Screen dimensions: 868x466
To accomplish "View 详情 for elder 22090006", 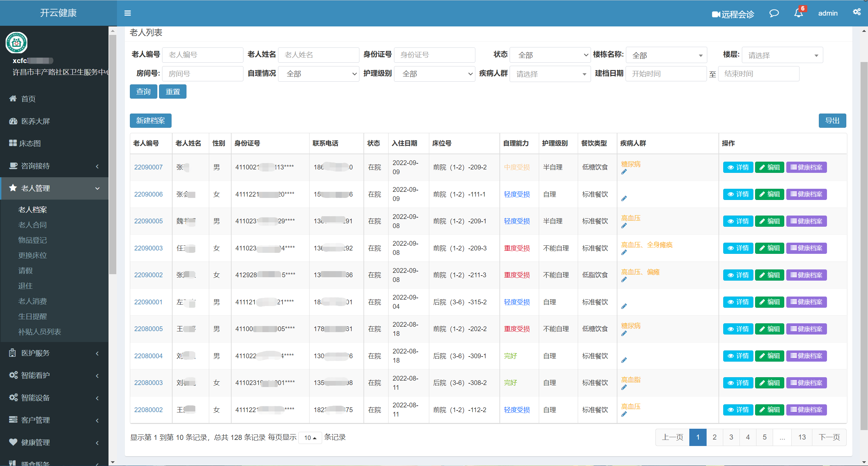I will pos(738,195).
